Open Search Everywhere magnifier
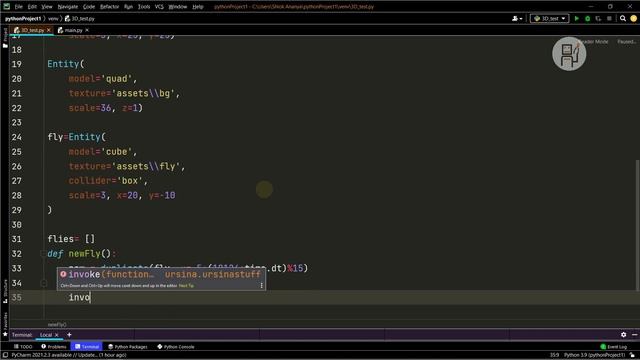Image resolution: width=640 pixels, height=360 pixels. (623, 18)
